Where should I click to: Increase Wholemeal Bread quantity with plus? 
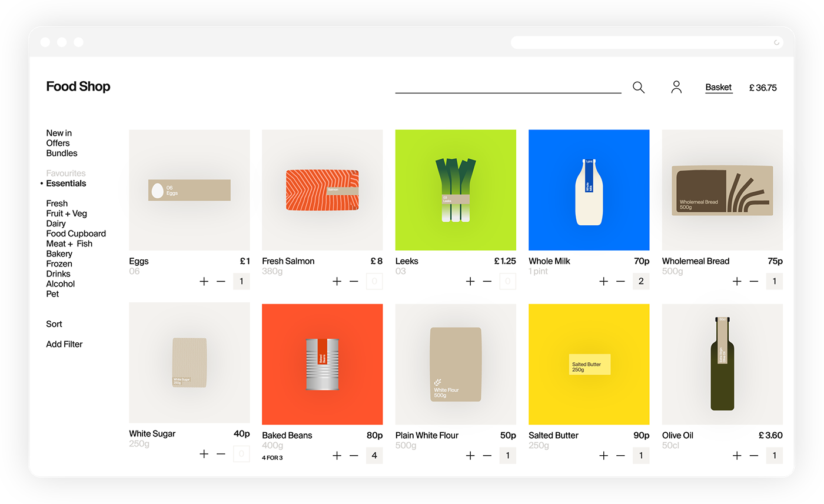(737, 282)
